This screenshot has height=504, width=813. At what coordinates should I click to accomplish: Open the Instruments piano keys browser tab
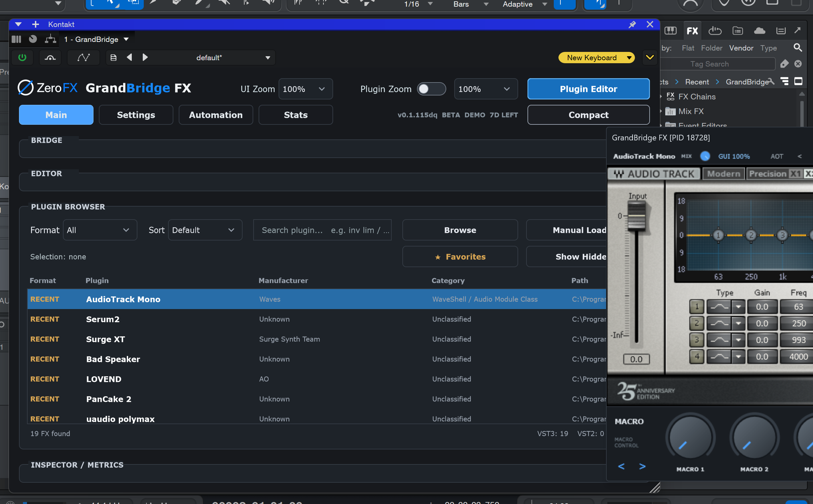pyautogui.click(x=670, y=31)
